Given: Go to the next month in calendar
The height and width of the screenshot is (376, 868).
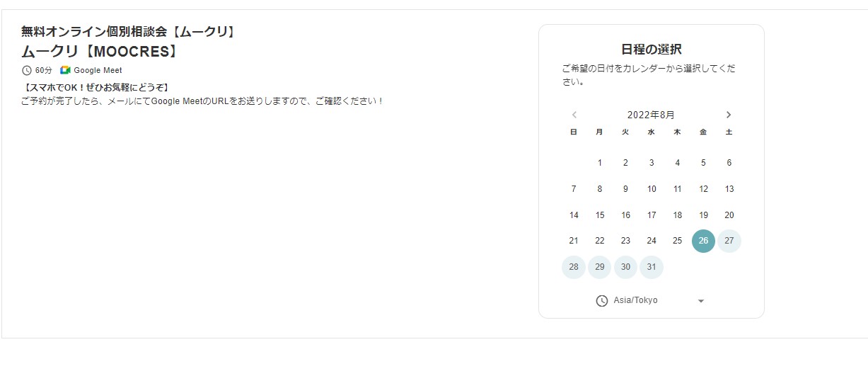Looking at the screenshot, I should point(729,115).
